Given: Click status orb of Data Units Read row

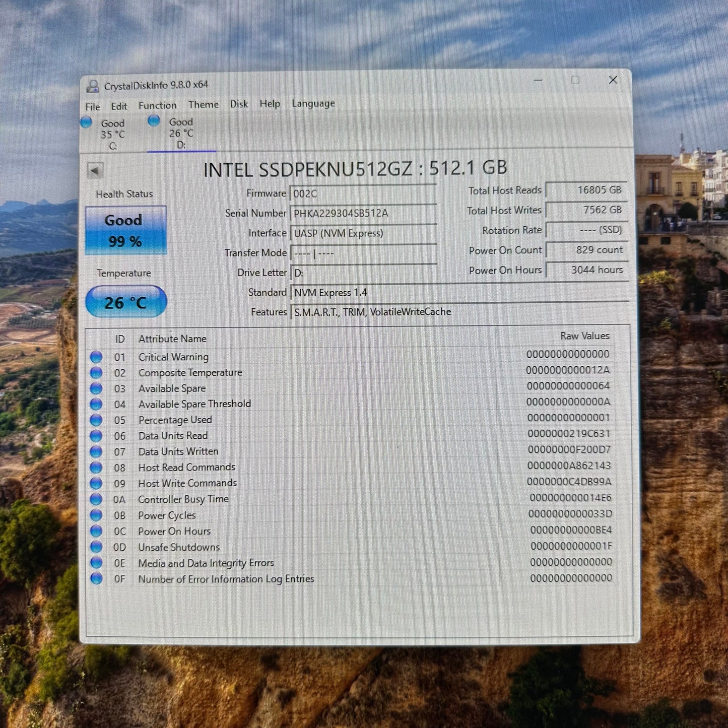Looking at the screenshot, I should 96,436.
